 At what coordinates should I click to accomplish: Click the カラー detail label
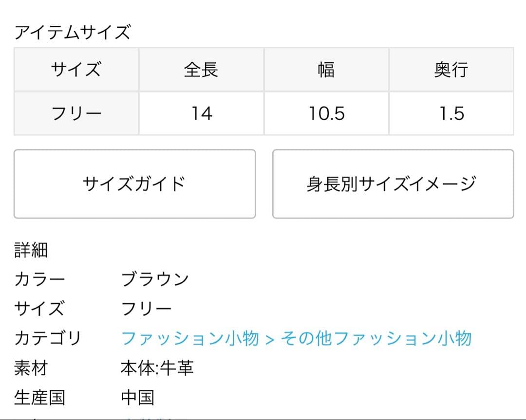pyautogui.click(x=39, y=279)
